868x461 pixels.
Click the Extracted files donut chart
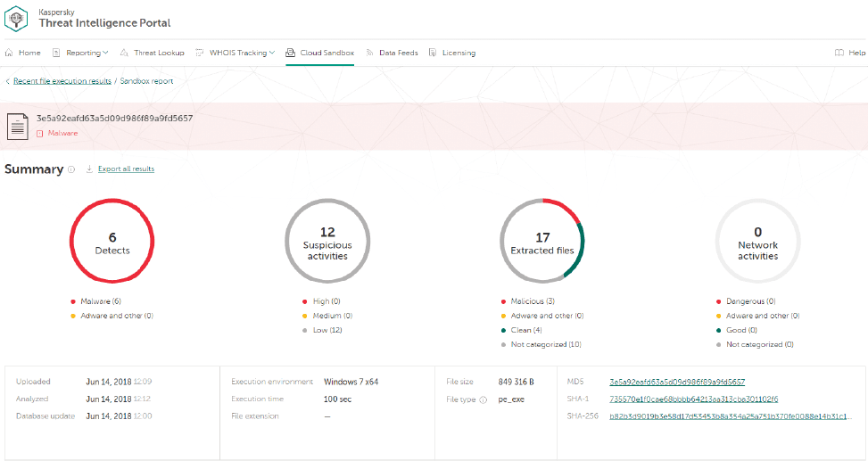[x=542, y=241]
